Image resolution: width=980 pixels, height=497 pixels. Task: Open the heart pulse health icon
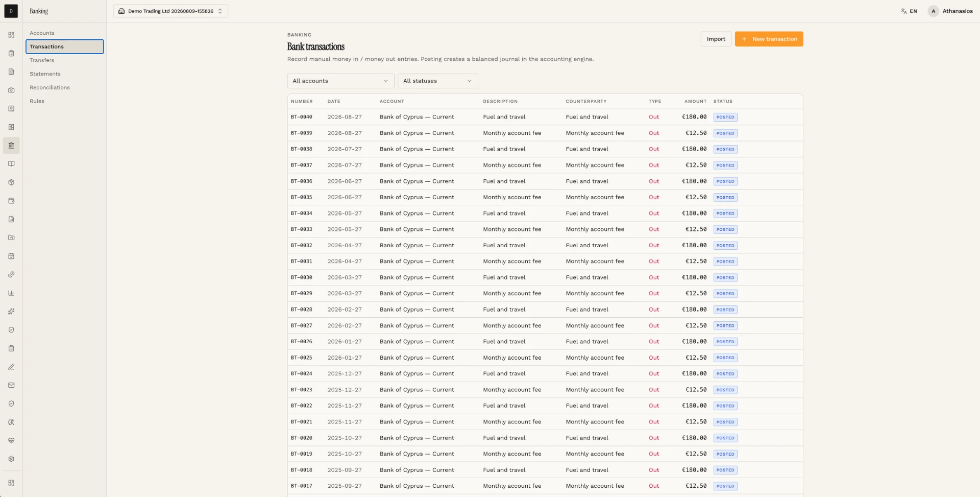coord(11,440)
